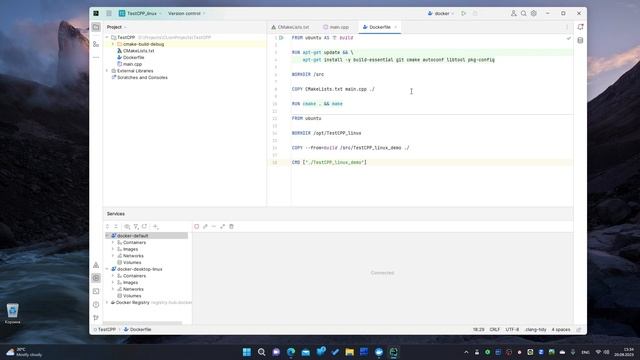
Task: Expand Containers under docker-default
Action: click(113, 242)
